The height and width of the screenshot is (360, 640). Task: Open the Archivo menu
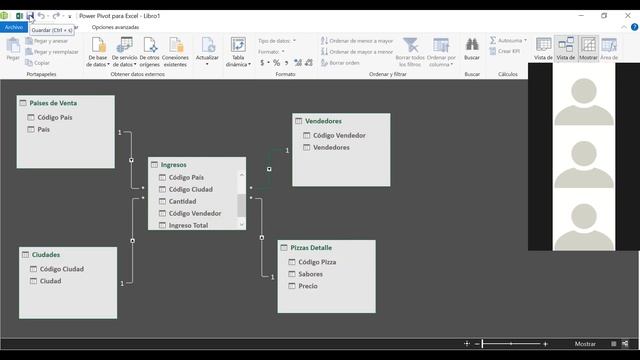point(14,27)
